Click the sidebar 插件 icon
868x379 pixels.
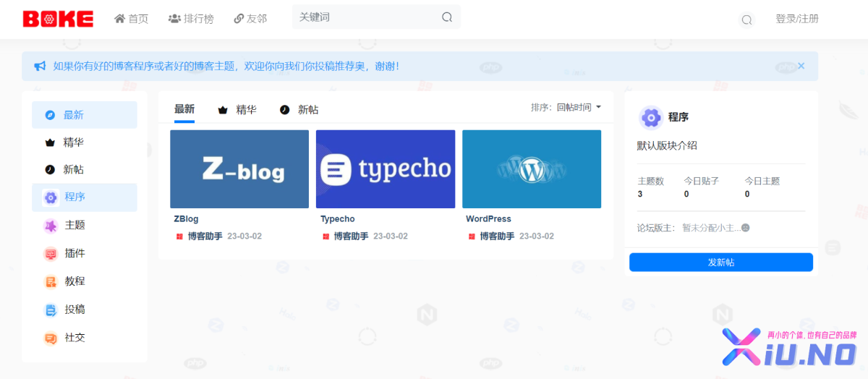click(51, 254)
